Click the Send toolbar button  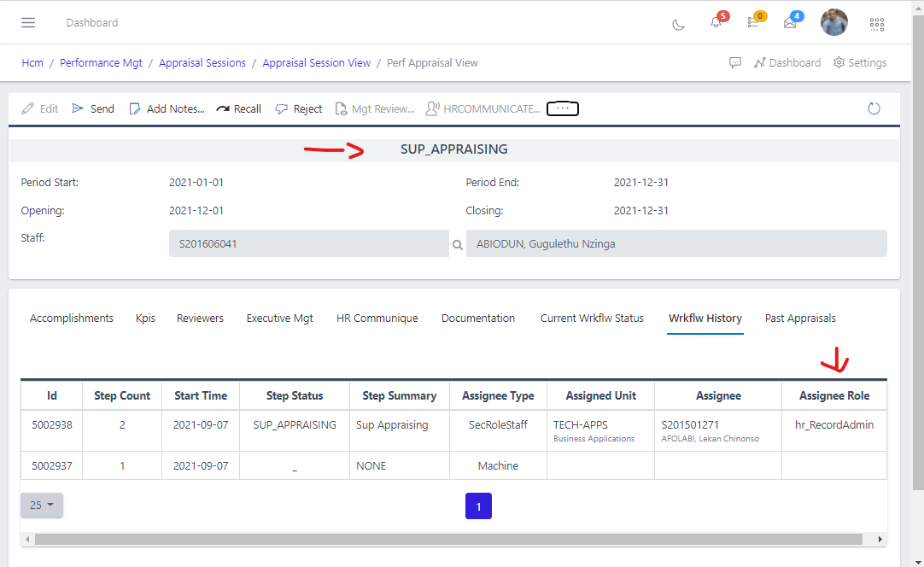point(93,109)
